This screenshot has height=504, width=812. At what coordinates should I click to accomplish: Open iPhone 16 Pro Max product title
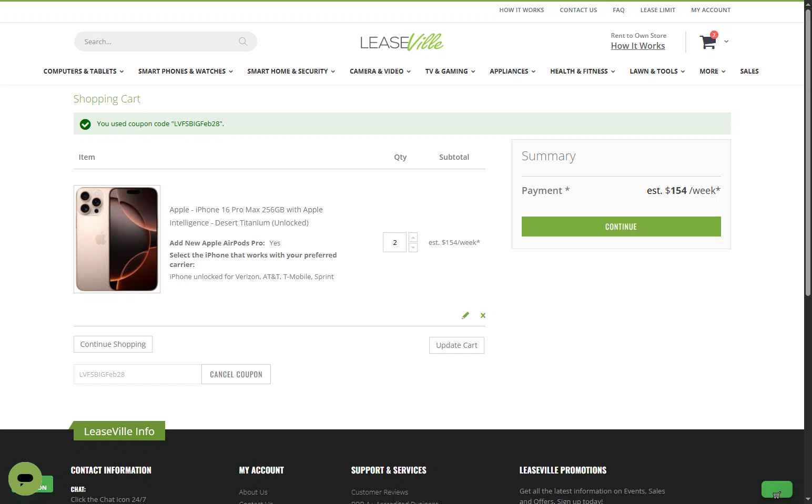246,216
